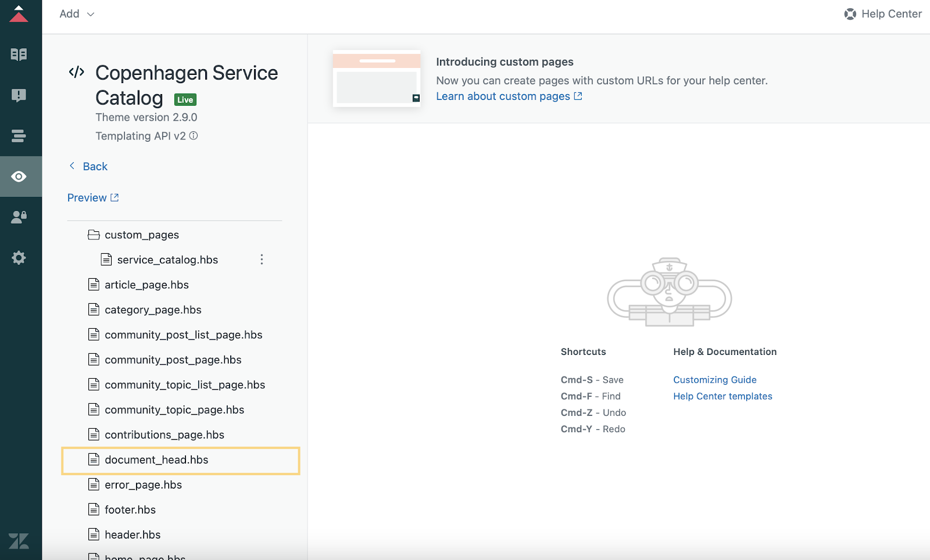Viewport: 930px width, 560px height.
Task: Click the Cmd-F - Find shortcut text
Action: [591, 396]
